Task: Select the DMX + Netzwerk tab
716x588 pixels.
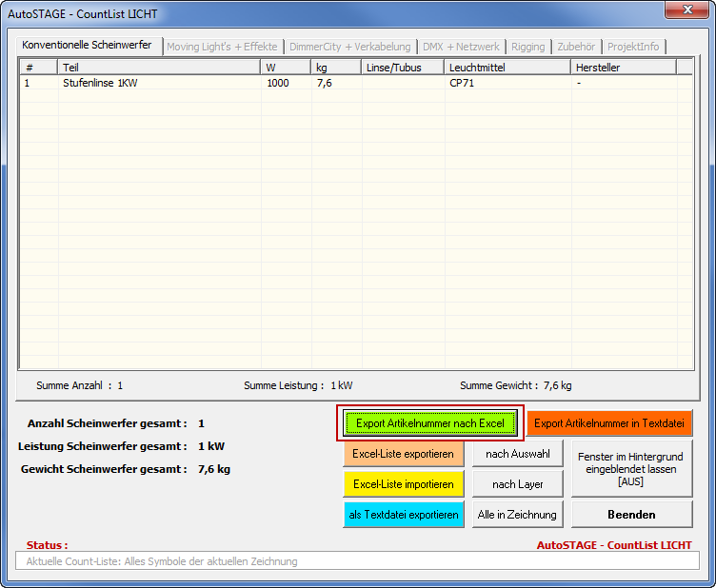Action: 461,47
